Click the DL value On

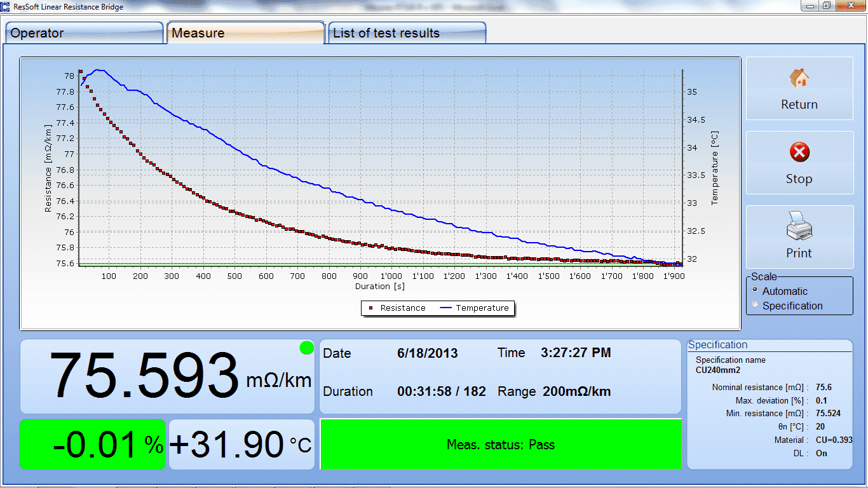822,454
